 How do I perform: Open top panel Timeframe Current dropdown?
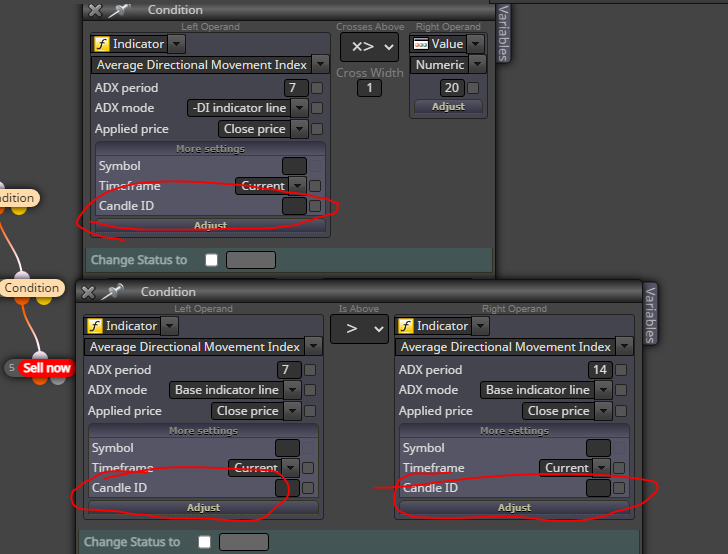(297, 186)
